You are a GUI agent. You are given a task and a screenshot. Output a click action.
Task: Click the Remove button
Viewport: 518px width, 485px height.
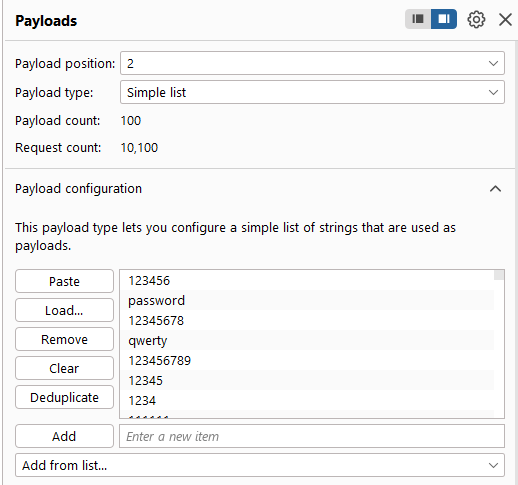pyautogui.click(x=64, y=339)
